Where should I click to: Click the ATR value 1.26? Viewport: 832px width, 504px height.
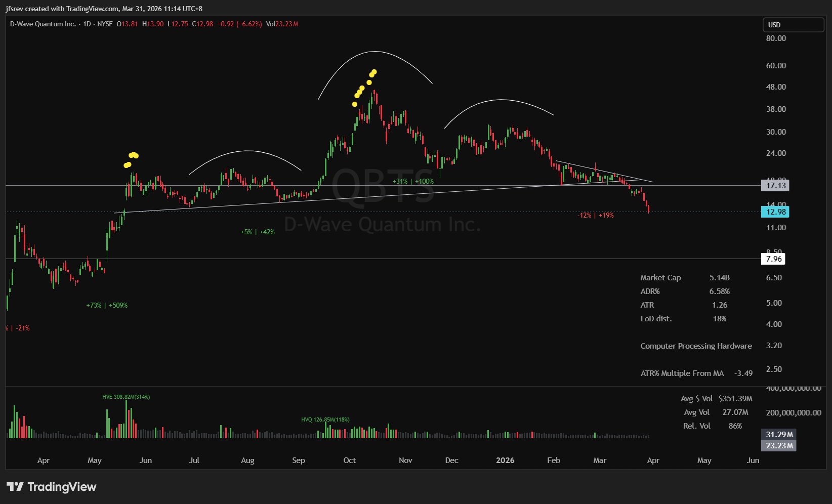[x=719, y=305]
